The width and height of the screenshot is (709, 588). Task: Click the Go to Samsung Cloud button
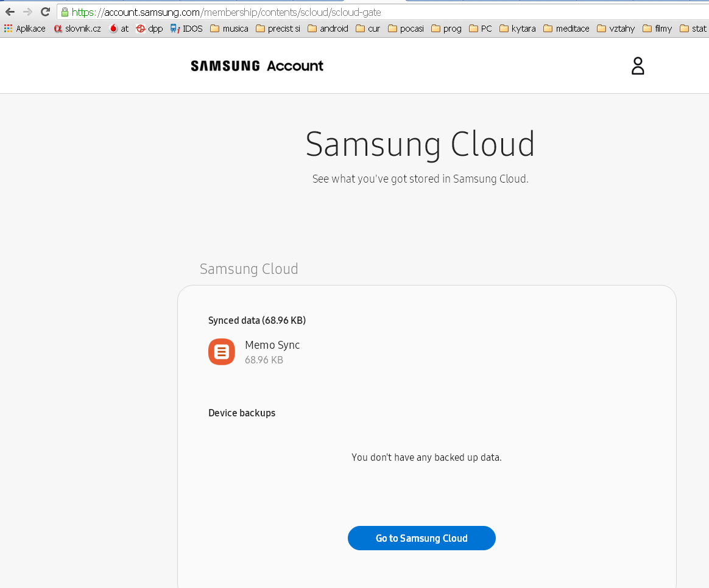click(x=422, y=538)
